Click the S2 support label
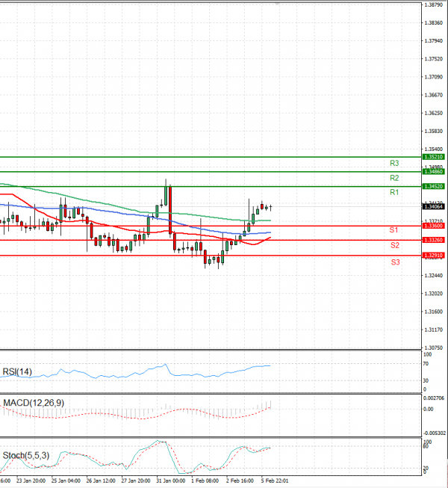Image resolution: width=448 pixels, height=488 pixels. point(395,245)
